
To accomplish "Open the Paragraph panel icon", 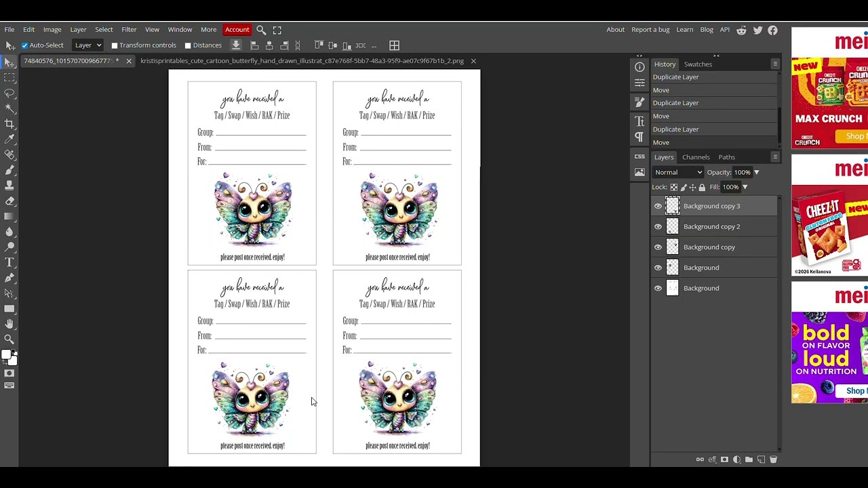I will click(639, 137).
